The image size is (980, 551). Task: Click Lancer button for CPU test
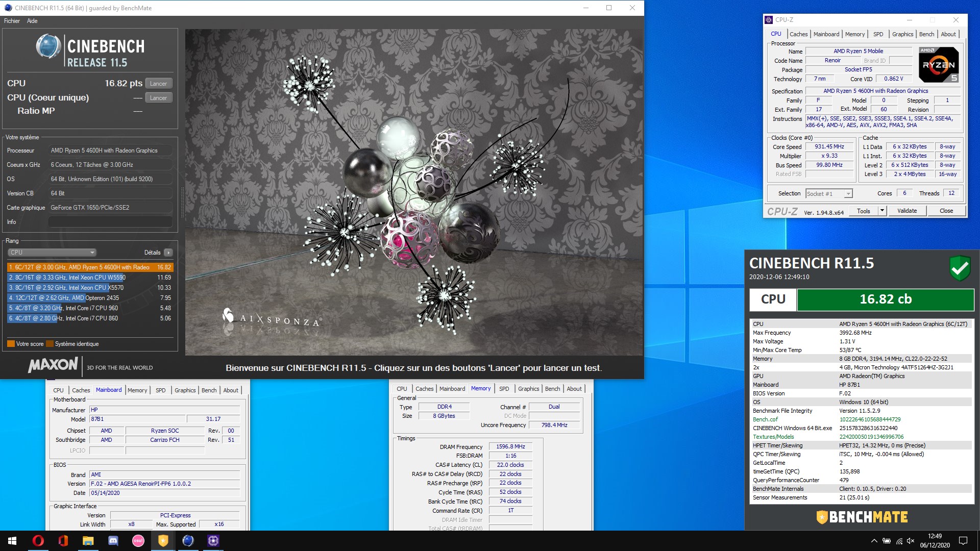158,83
